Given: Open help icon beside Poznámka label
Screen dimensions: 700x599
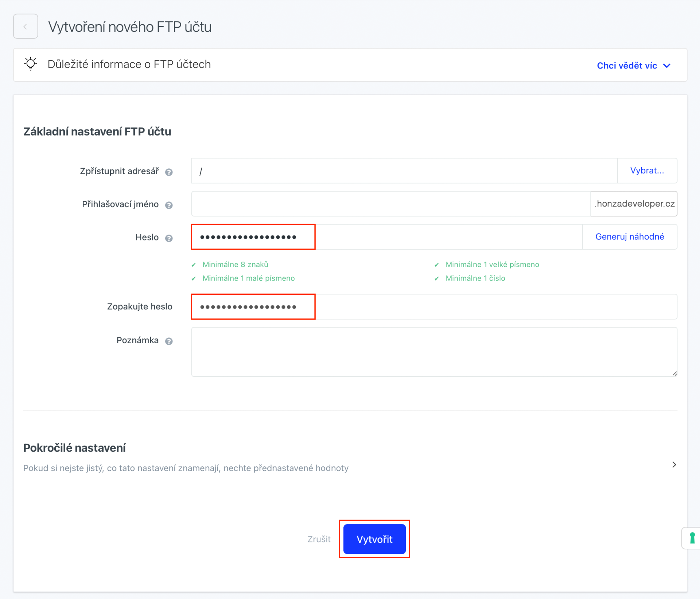Looking at the screenshot, I should point(168,341).
